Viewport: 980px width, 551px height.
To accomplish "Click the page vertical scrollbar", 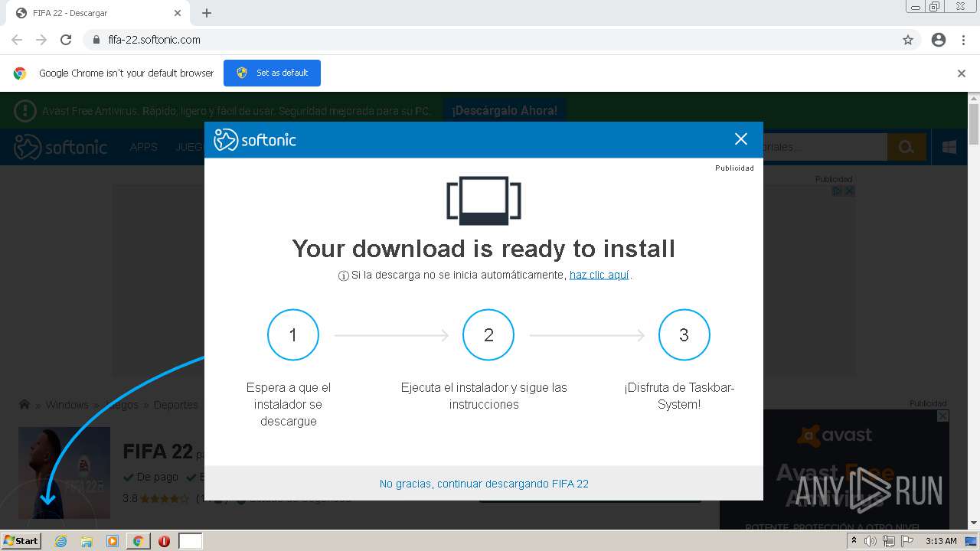I will (x=974, y=310).
